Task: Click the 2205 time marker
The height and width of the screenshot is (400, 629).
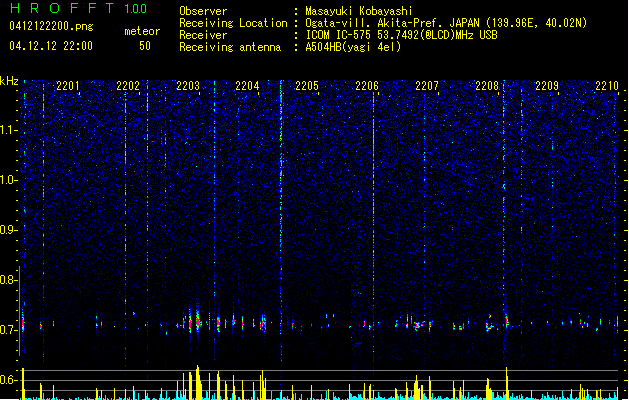Action: coord(307,86)
